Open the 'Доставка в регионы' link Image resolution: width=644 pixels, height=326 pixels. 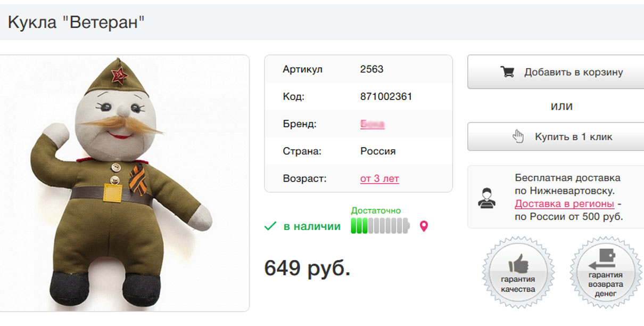[x=565, y=204]
